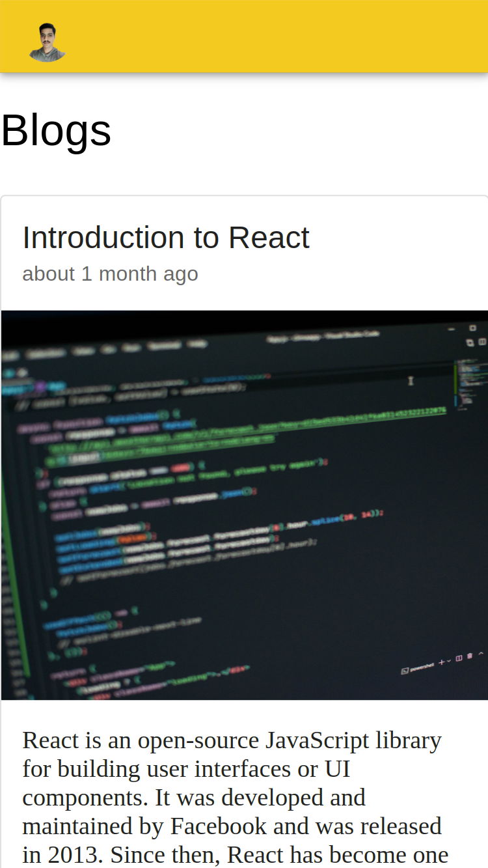The width and height of the screenshot is (488, 868).
Task: Click 'React is an' at the excerpt start
Action: click(77, 740)
